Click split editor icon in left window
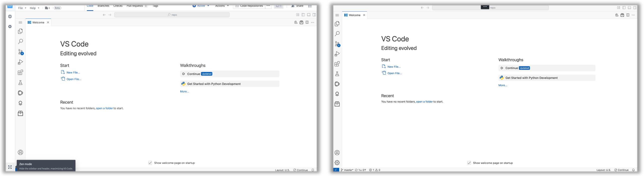 (x=307, y=22)
